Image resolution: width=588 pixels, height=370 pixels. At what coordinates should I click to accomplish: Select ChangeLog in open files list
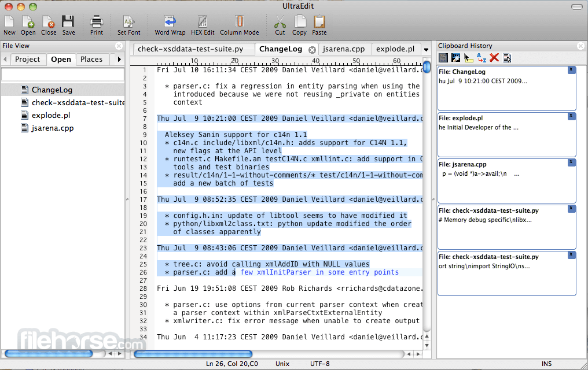(x=63, y=90)
